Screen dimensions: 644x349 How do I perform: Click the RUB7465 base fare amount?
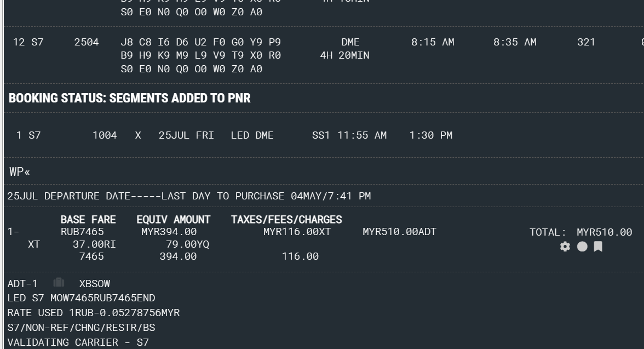click(x=82, y=232)
